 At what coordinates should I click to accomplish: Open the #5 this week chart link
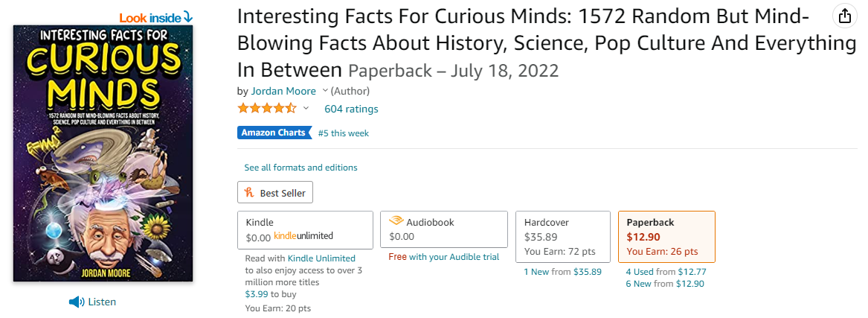point(343,133)
